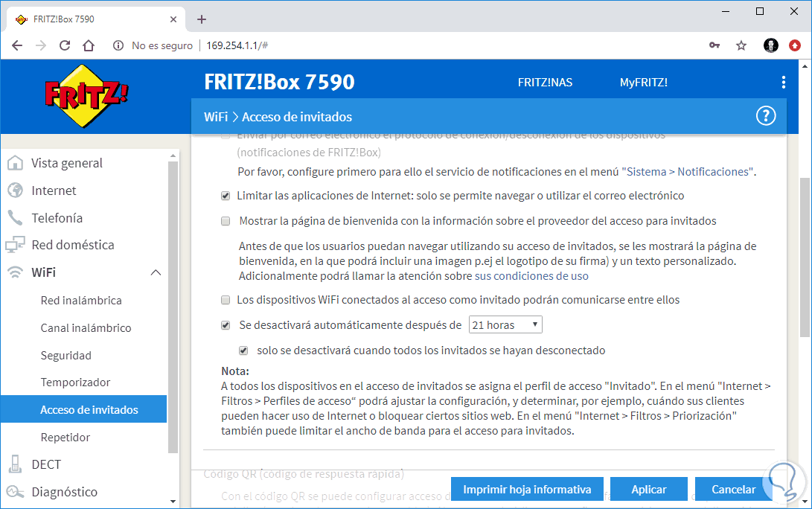Select Temporizador under WiFi

click(x=76, y=382)
